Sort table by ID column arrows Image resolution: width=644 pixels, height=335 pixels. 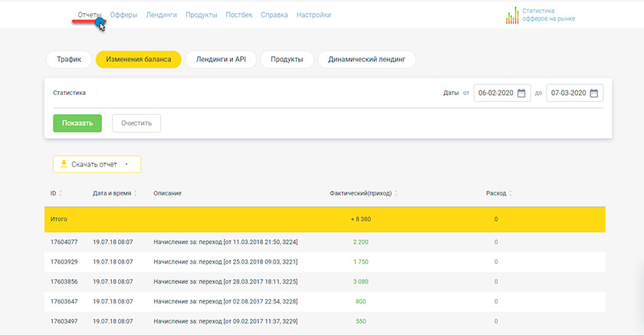[x=61, y=193]
